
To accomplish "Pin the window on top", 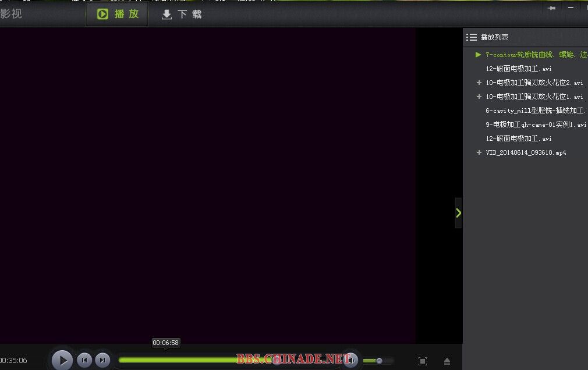I will pyautogui.click(x=551, y=8).
